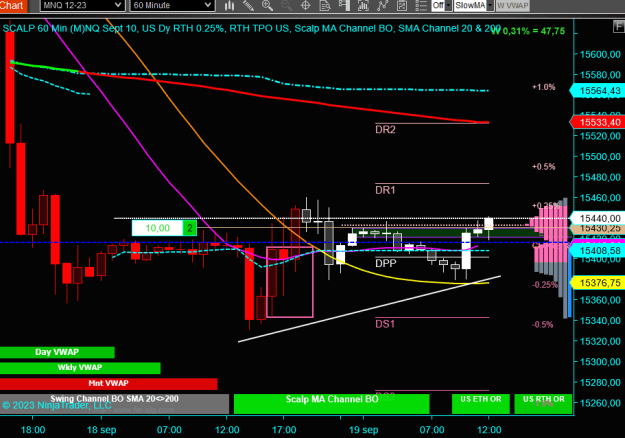
Task: Open the MNQ 12-23 instrument dropdown
Action: [83, 6]
